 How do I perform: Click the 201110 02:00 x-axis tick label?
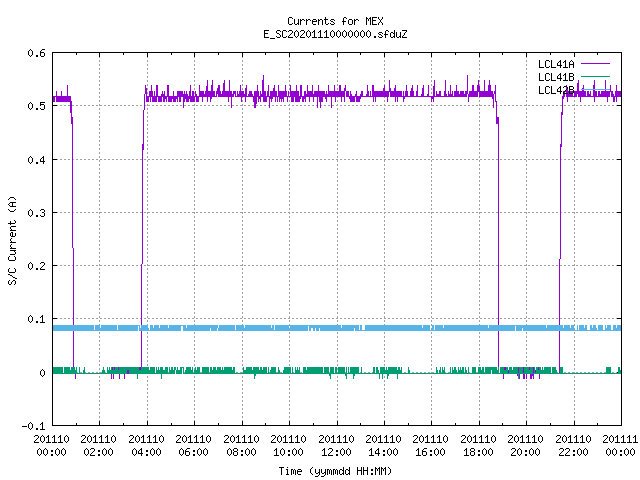click(98, 446)
